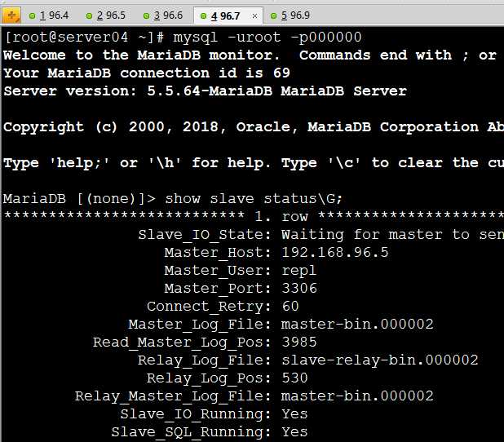
Task: Click the 'Read_Master_Log_Pos:' field label
Action: coord(182,343)
